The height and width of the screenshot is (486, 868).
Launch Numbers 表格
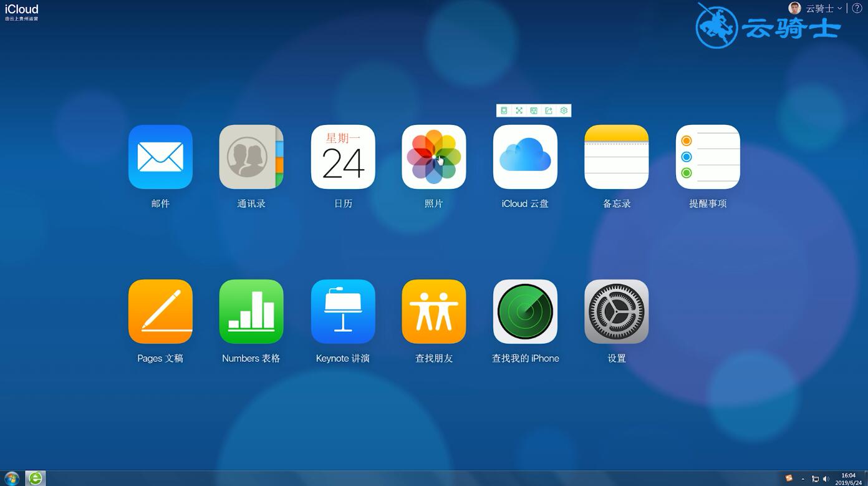click(251, 311)
